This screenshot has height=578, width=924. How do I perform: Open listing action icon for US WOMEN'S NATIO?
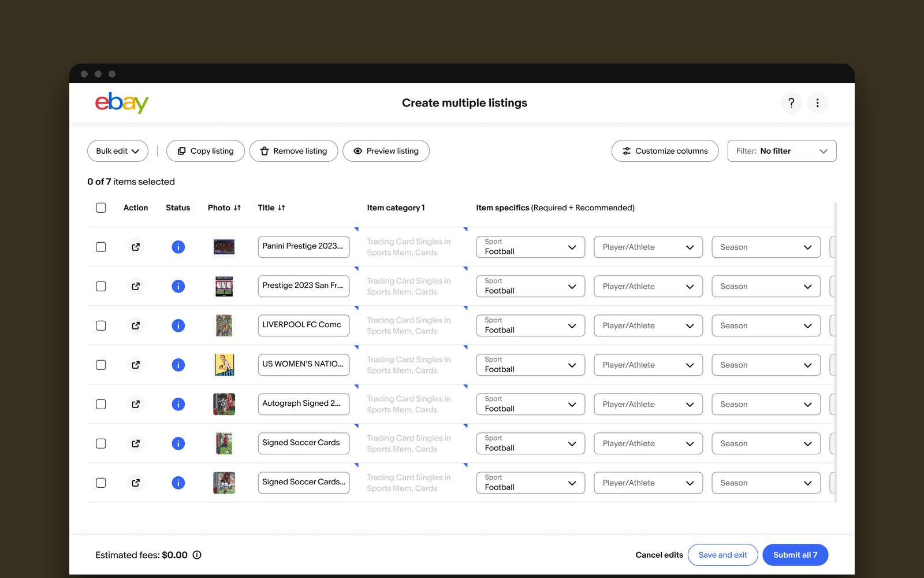coord(136,365)
